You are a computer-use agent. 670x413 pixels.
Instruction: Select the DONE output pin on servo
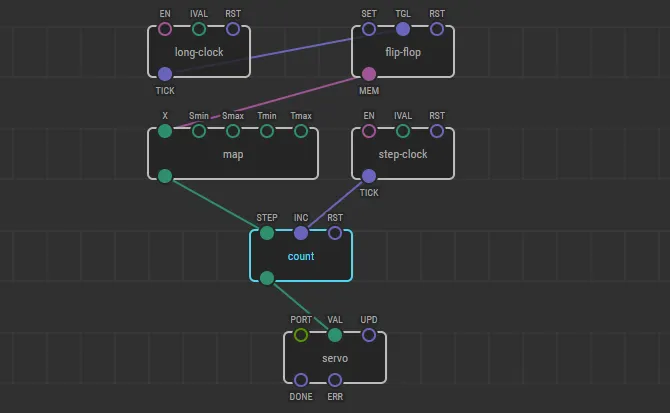[x=301, y=379]
